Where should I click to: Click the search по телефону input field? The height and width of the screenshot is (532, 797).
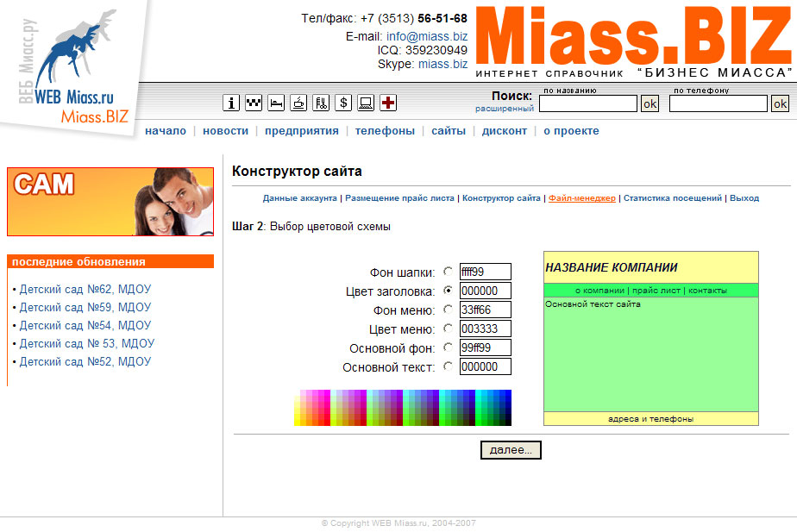tap(719, 103)
